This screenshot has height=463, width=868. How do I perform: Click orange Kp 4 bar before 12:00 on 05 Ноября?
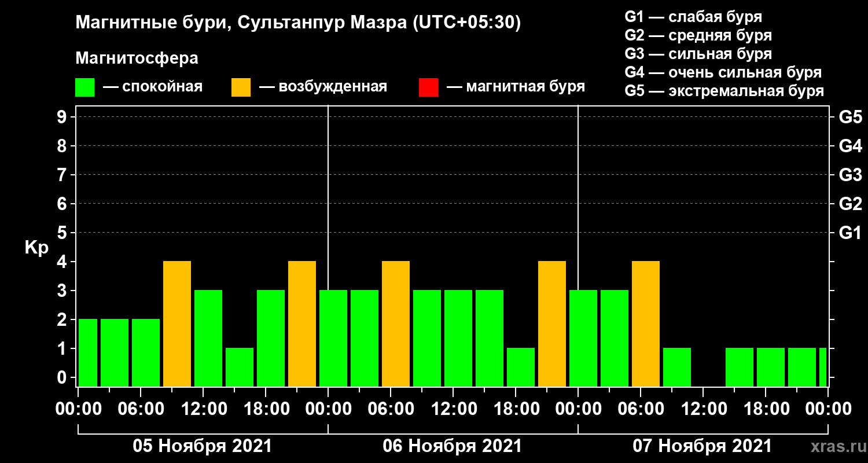177,324
